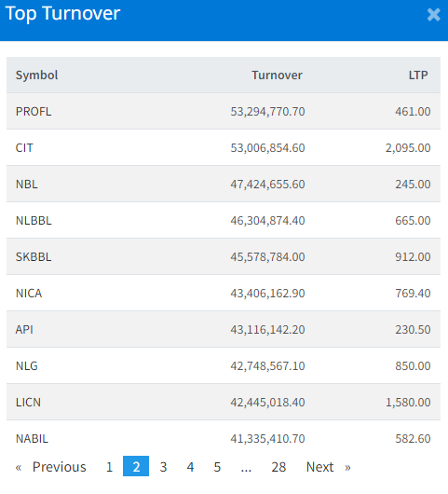Jump to page 5

tap(217, 467)
